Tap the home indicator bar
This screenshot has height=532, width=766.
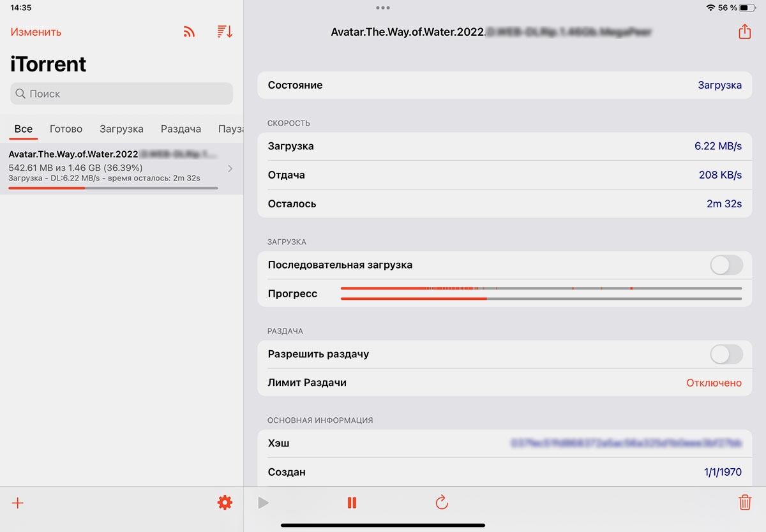(x=383, y=525)
